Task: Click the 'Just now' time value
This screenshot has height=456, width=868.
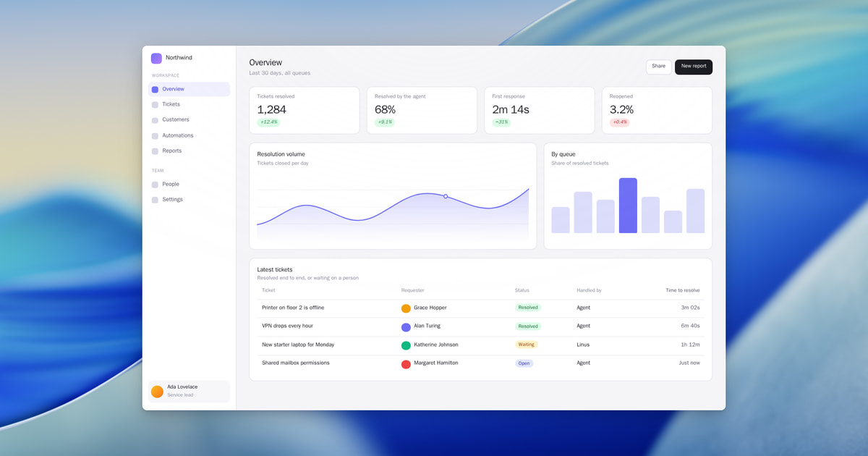Action: [x=689, y=363]
